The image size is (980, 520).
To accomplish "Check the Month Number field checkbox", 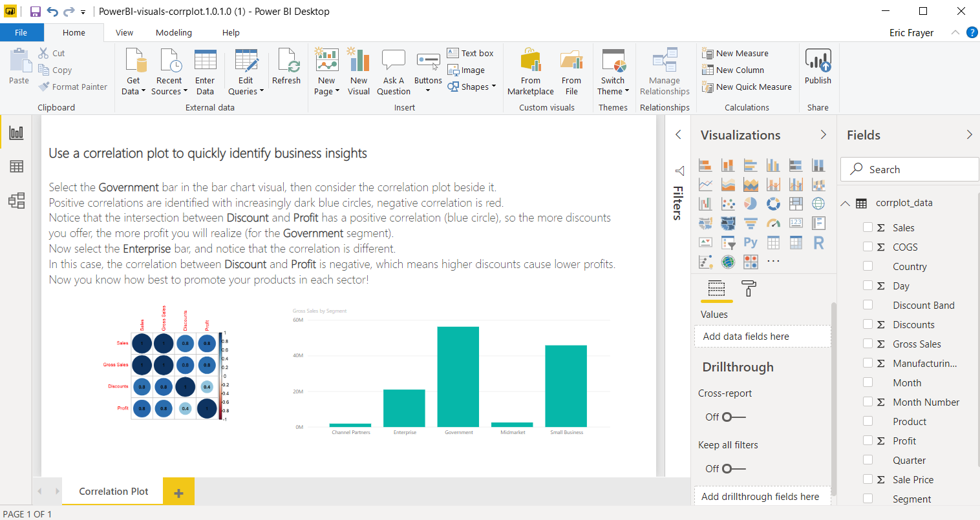I will point(868,402).
